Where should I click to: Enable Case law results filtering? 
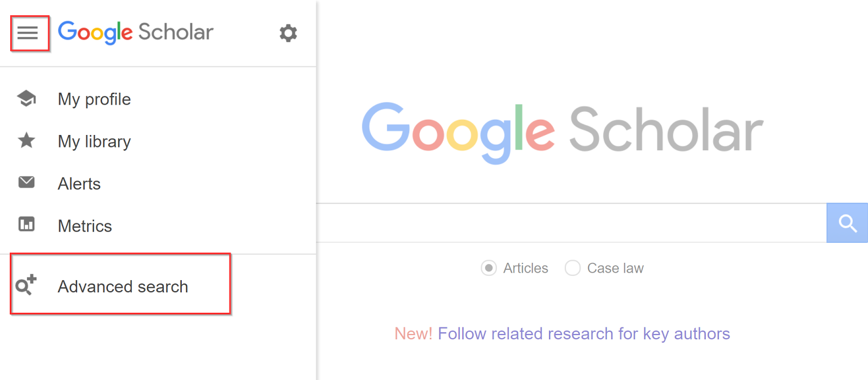click(x=572, y=268)
